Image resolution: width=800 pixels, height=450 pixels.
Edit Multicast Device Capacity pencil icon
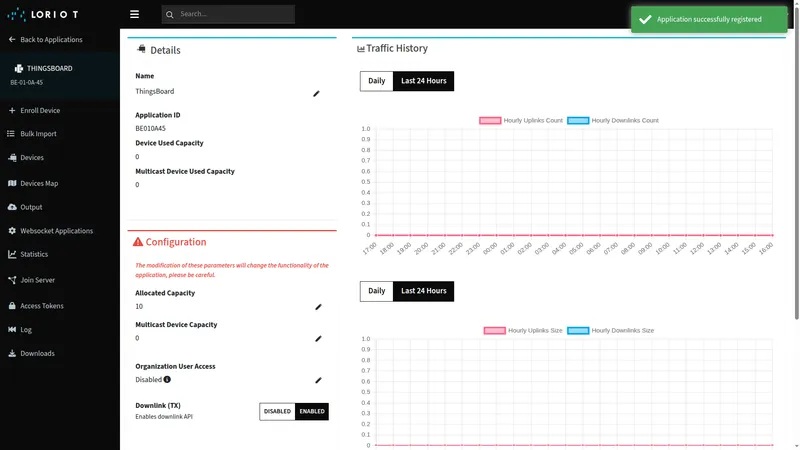point(318,338)
